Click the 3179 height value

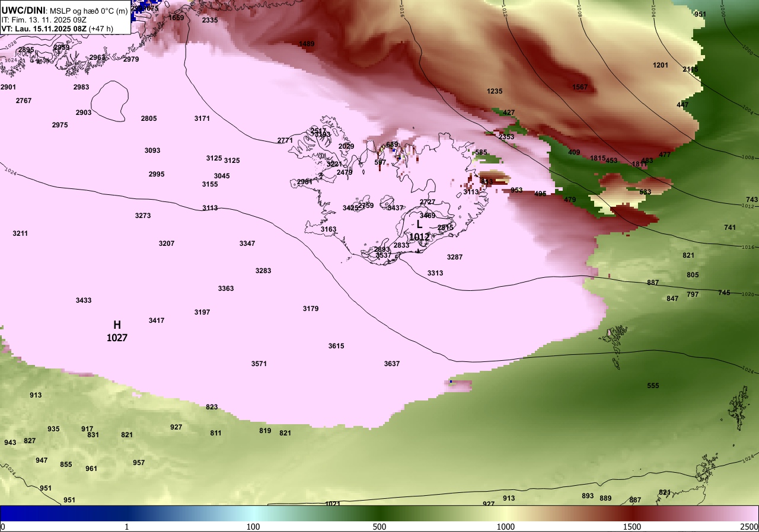click(x=311, y=309)
